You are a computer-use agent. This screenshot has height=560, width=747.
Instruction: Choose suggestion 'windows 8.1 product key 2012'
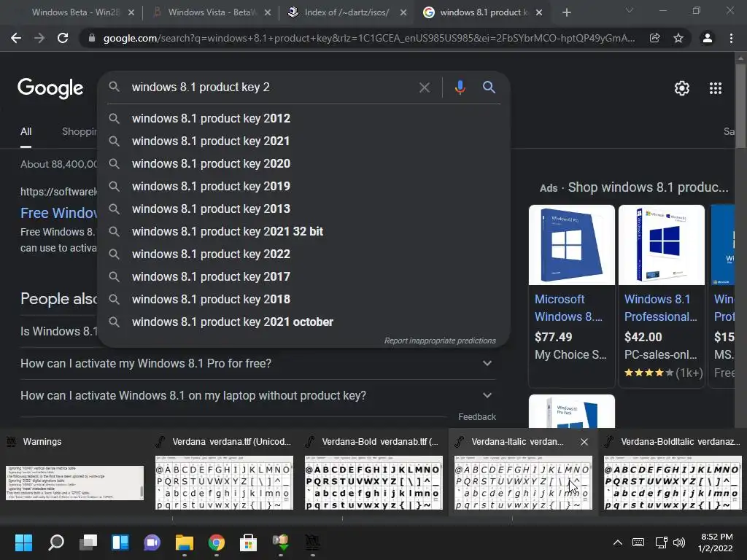304,119
